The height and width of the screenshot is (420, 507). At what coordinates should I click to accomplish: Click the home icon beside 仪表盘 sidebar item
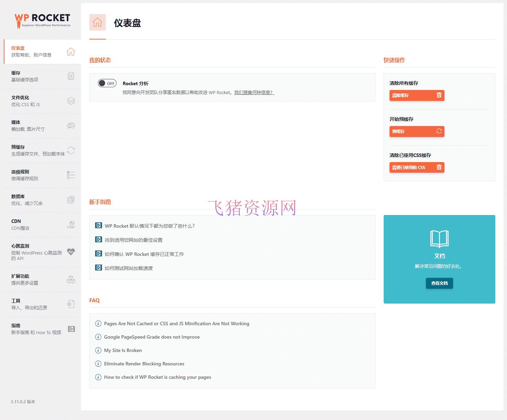[71, 52]
